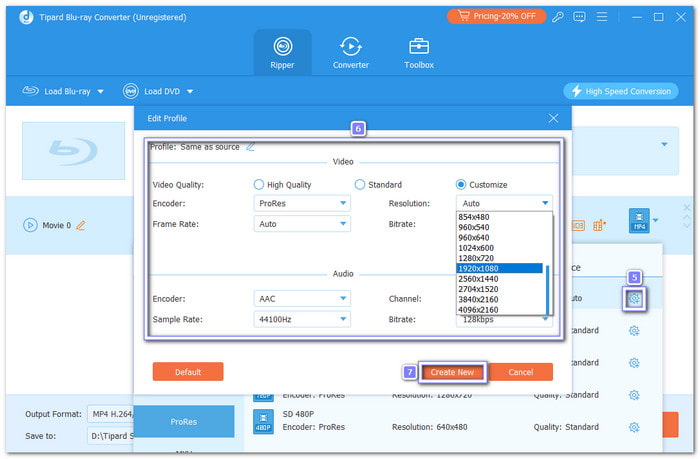Click the Default button
Viewport: 700px width, 459px height.
point(188,371)
